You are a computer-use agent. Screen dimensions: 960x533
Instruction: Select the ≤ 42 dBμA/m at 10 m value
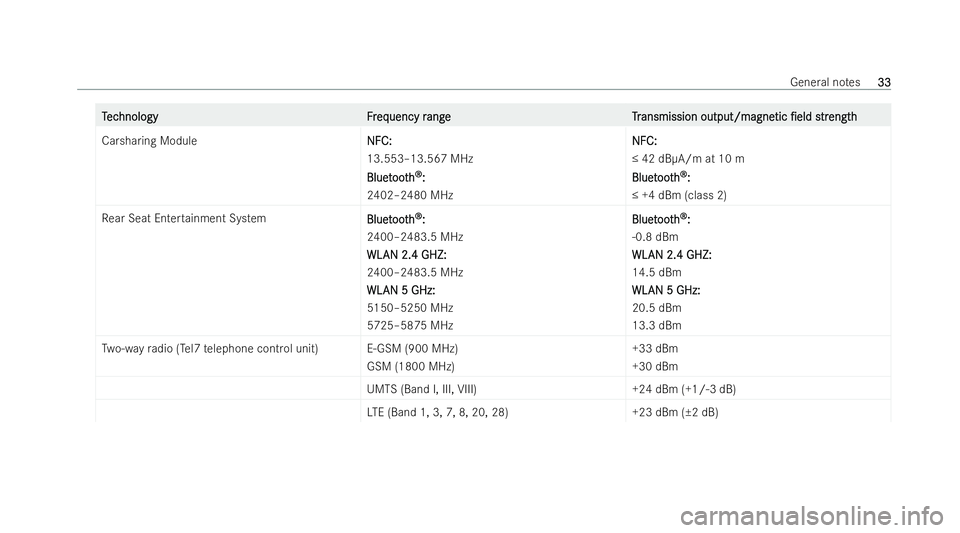point(688,158)
